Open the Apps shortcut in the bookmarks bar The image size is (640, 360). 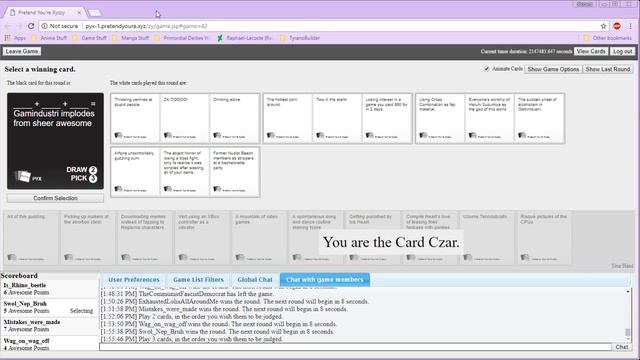[x=15, y=38]
